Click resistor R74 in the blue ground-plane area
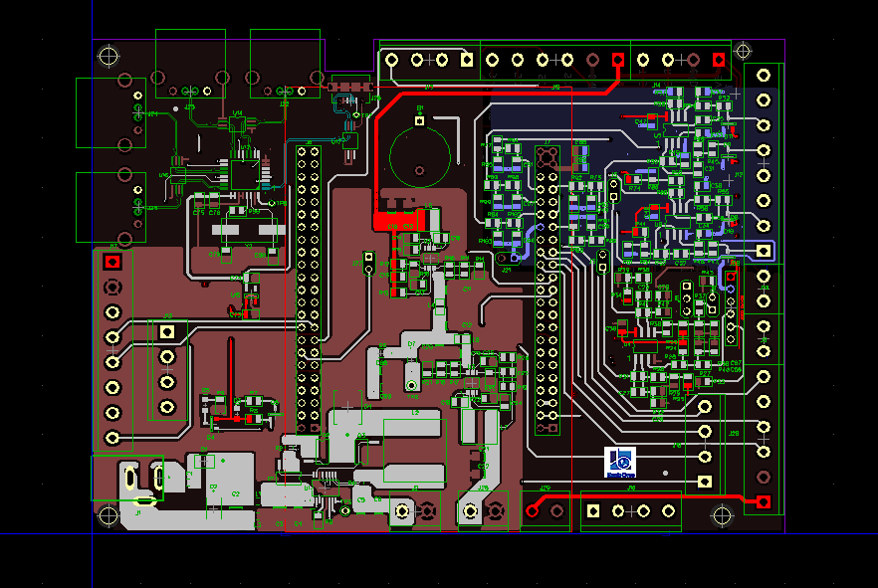This screenshot has width=878, height=588. point(633,177)
